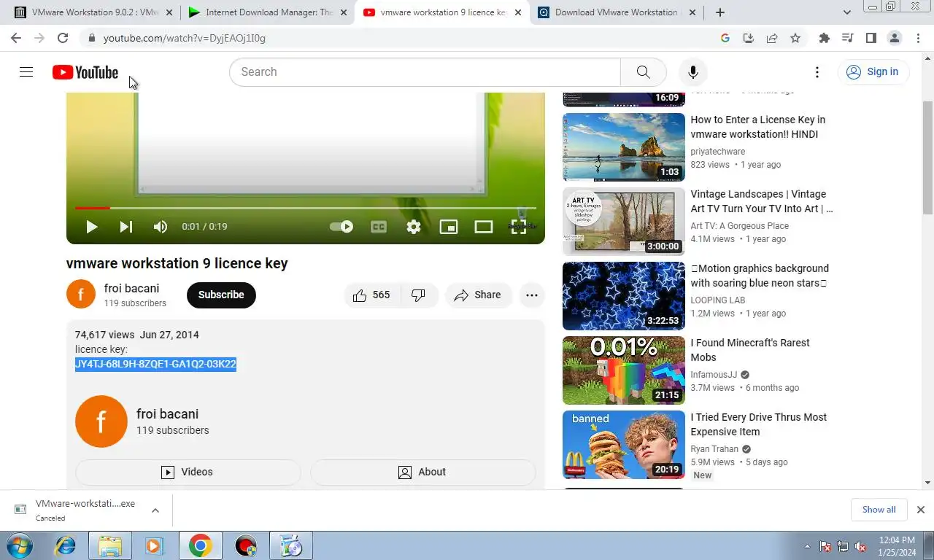The width and height of the screenshot is (934, 560).
Task: Toggle closed captions on the player
Action: pos(378,227)
